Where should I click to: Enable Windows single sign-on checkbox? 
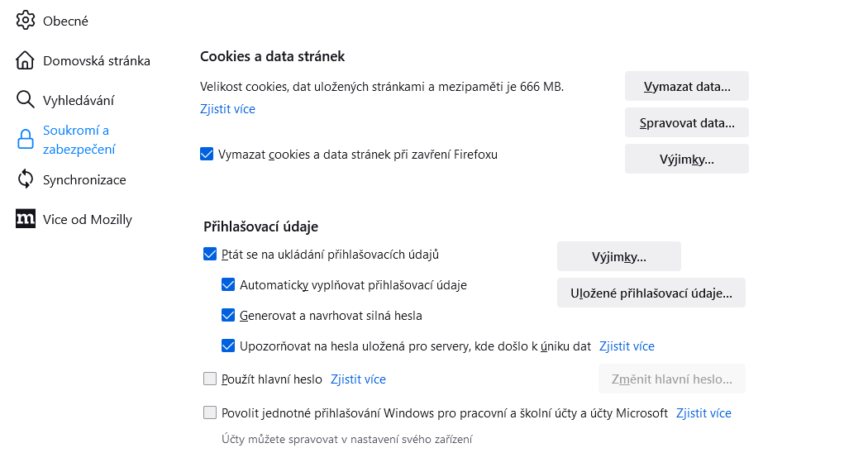210,413
